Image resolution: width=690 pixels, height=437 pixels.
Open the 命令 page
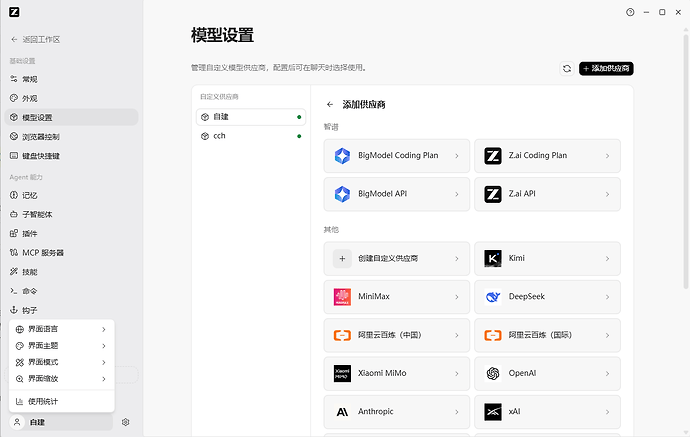tap(71, 291)
